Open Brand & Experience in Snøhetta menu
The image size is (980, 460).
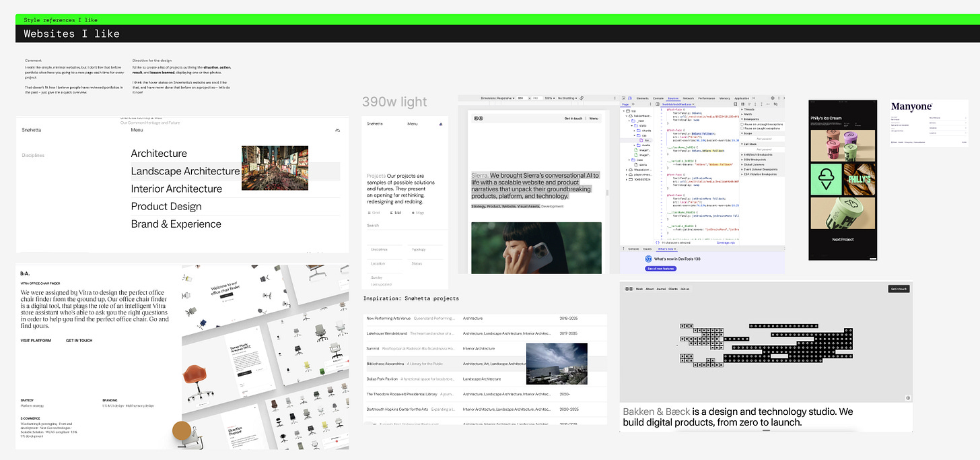[176, 224]
